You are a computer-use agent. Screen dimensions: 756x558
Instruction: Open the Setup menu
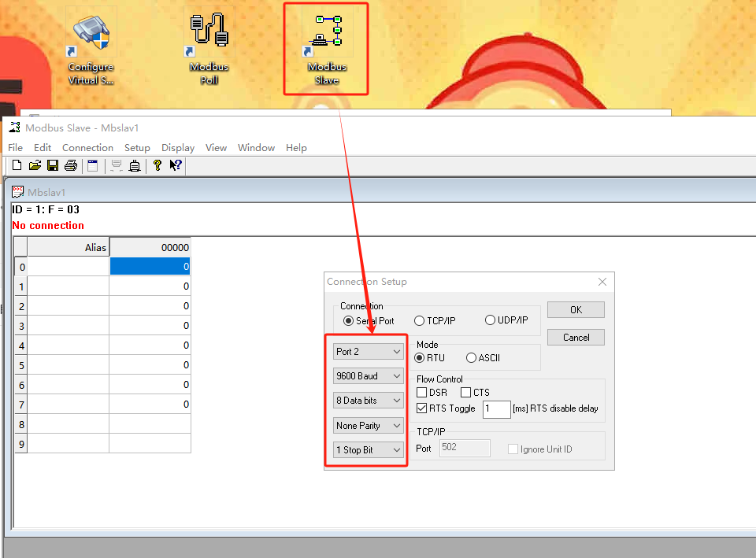(x=137, y=148)
